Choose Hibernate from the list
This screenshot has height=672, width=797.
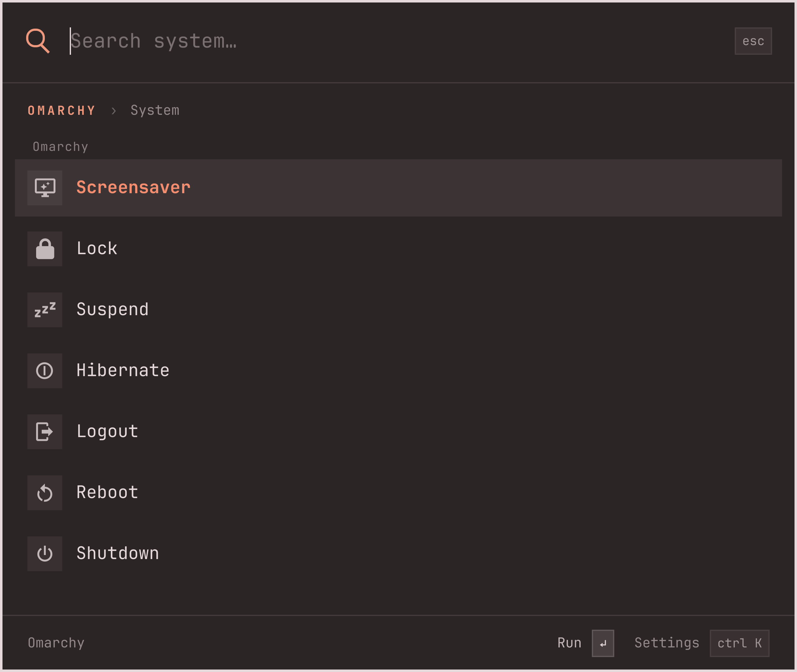pyautogui.click(x=398, y=371)
